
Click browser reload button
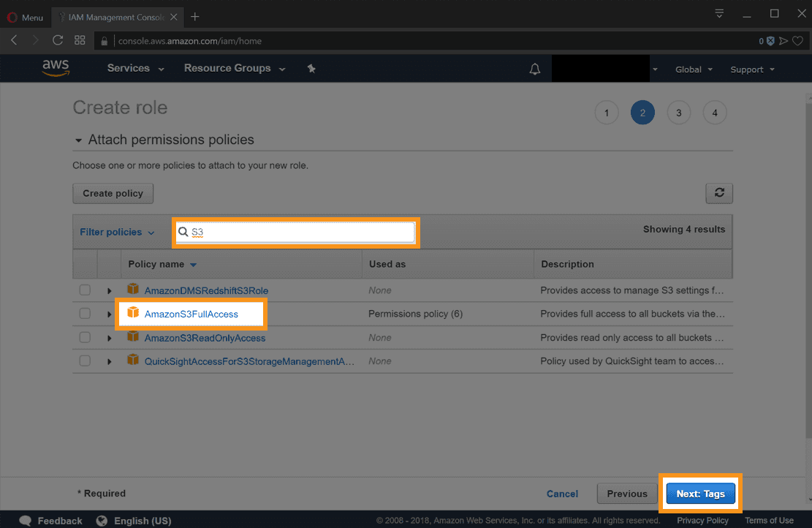58,41
